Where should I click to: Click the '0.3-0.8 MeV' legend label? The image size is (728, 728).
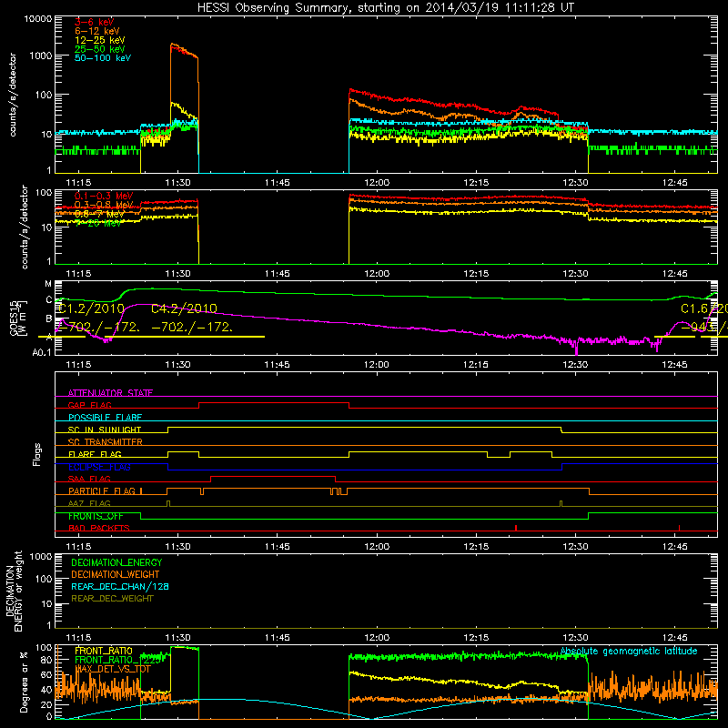(x=104, y=205)
